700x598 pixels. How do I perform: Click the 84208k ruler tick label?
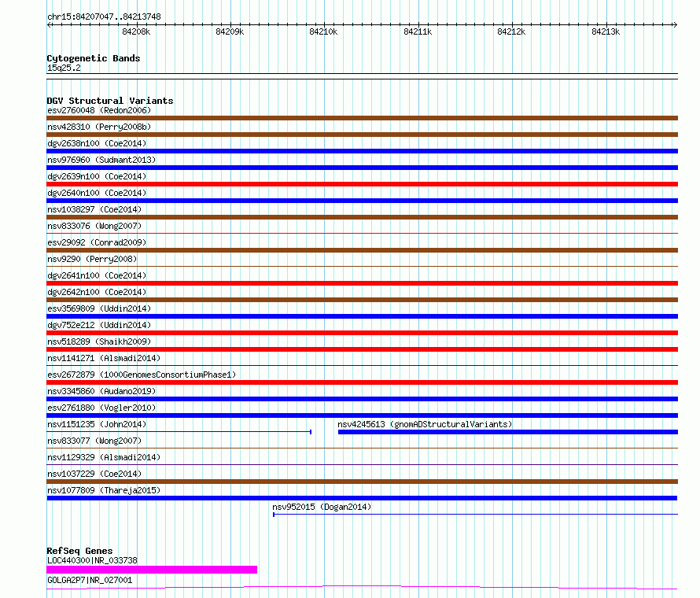pos(136,31)
